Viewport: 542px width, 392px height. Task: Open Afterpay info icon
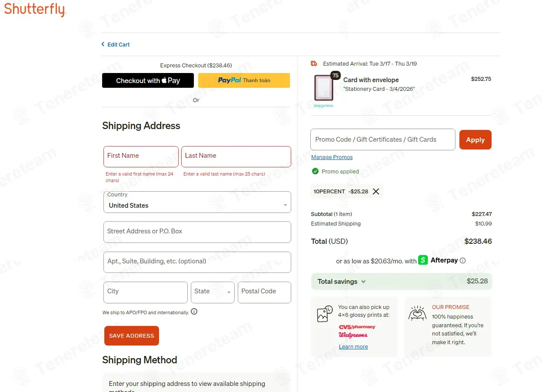[462, 261]
